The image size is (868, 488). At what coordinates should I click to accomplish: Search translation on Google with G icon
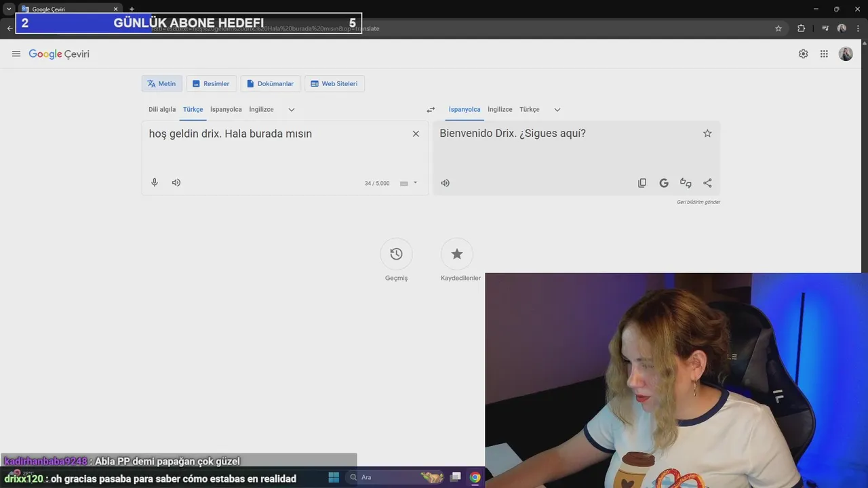tap(664, 183)
